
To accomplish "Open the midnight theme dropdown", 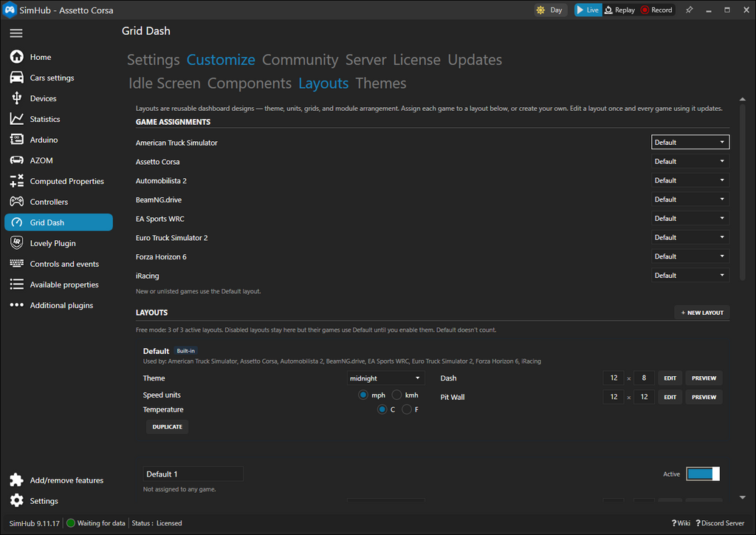I will pyautogui.click(x=385, y=378).
